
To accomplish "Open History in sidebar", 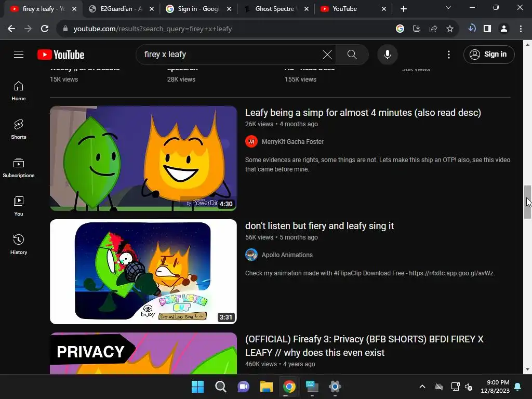I will tap(19, 244).
